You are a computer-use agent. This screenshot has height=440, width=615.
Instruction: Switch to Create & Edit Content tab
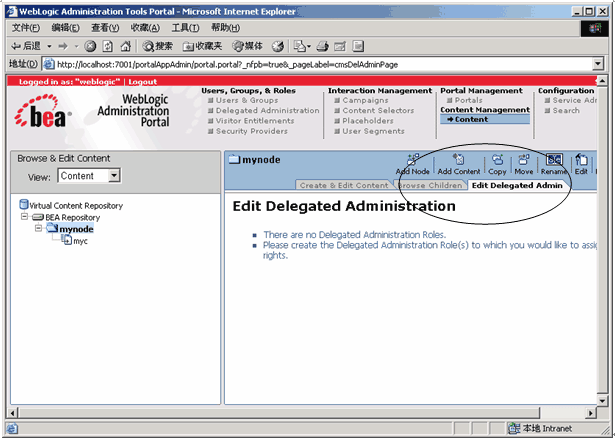click(x=344, y=185)
